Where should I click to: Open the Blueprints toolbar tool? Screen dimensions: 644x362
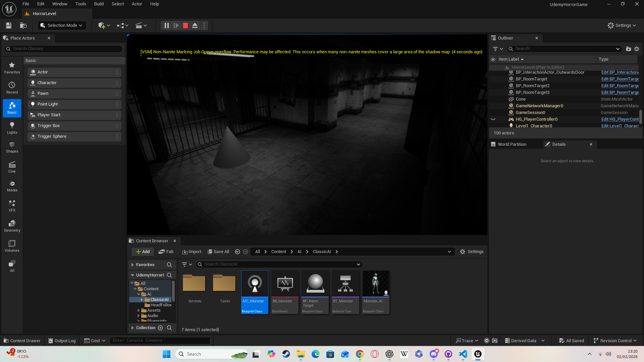pyautogui.click(x=122, y=25)
